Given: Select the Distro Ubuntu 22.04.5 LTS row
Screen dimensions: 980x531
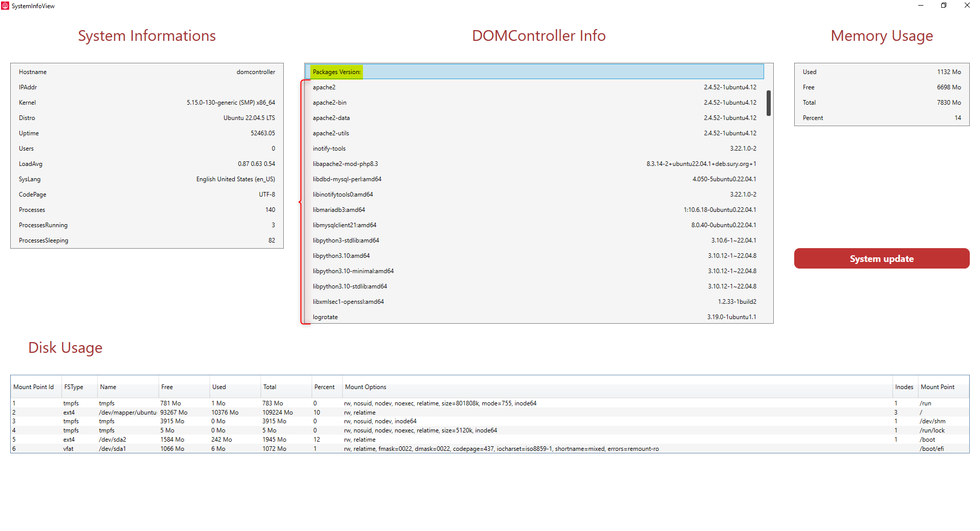Looking at the screenshot, I should pyautogui.click(x=147, y=118).
